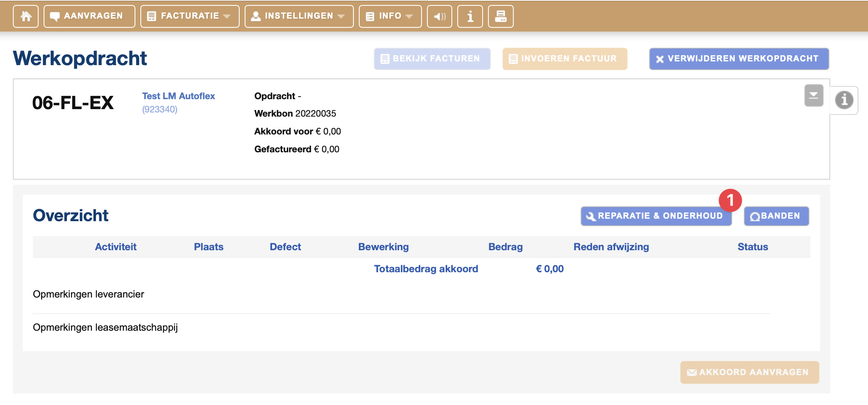Add a Banden tire activity
Screen dimensions: 868x405
(776, 216)
